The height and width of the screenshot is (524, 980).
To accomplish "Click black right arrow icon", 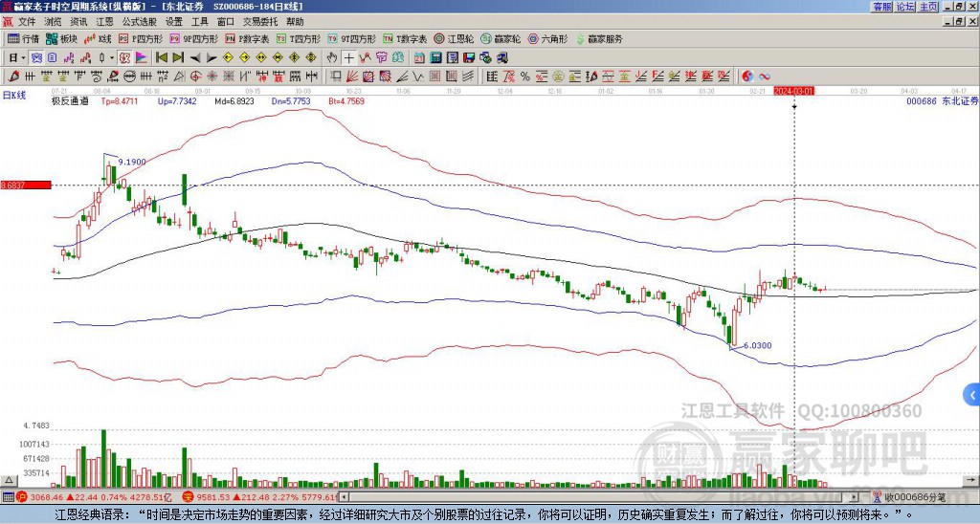I will (212, 58).
